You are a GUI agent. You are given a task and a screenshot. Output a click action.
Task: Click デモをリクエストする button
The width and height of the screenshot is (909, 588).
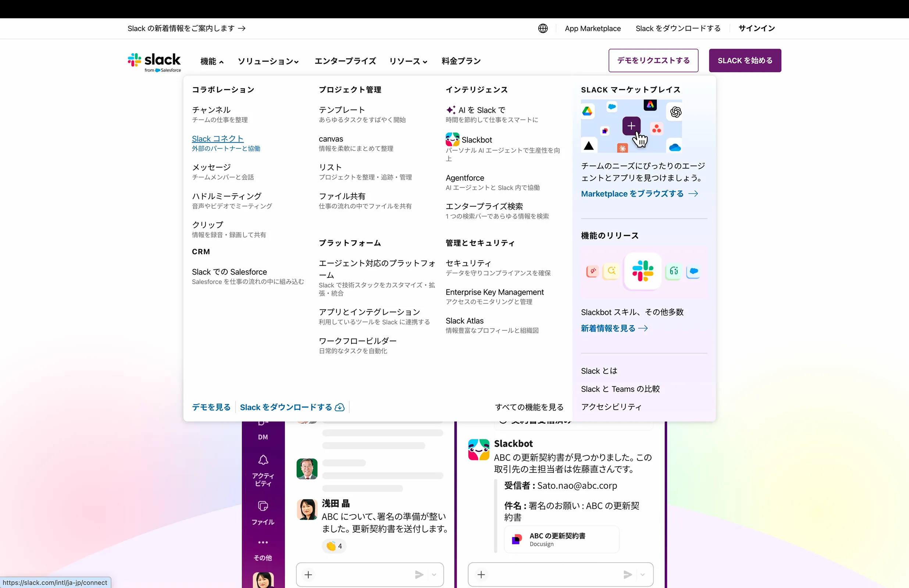tap(653, 60)
